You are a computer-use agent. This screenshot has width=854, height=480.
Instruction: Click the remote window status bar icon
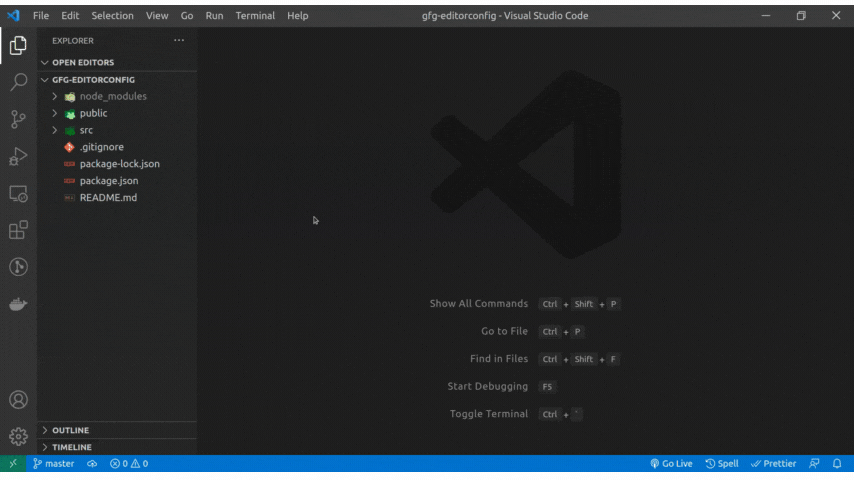point(13,464)
